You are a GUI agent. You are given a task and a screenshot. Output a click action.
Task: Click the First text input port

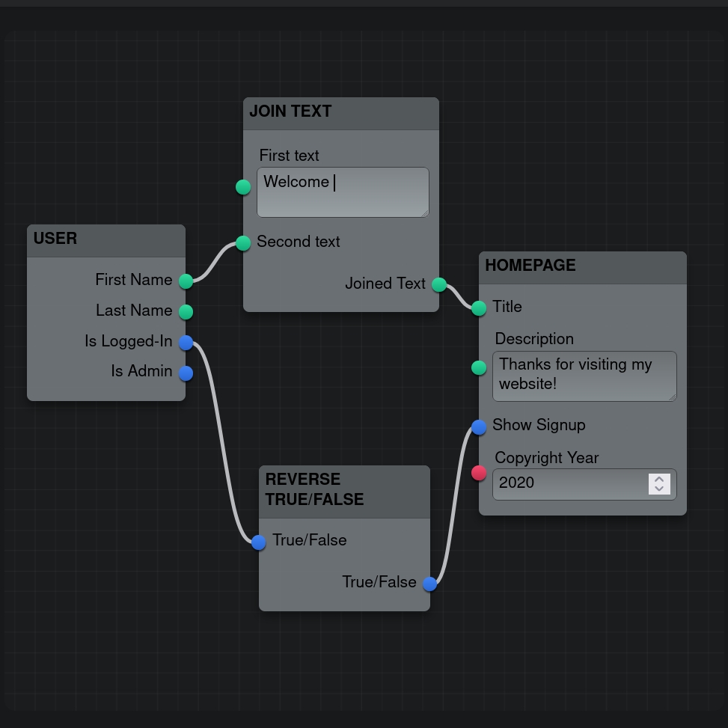tap(243, 187)
